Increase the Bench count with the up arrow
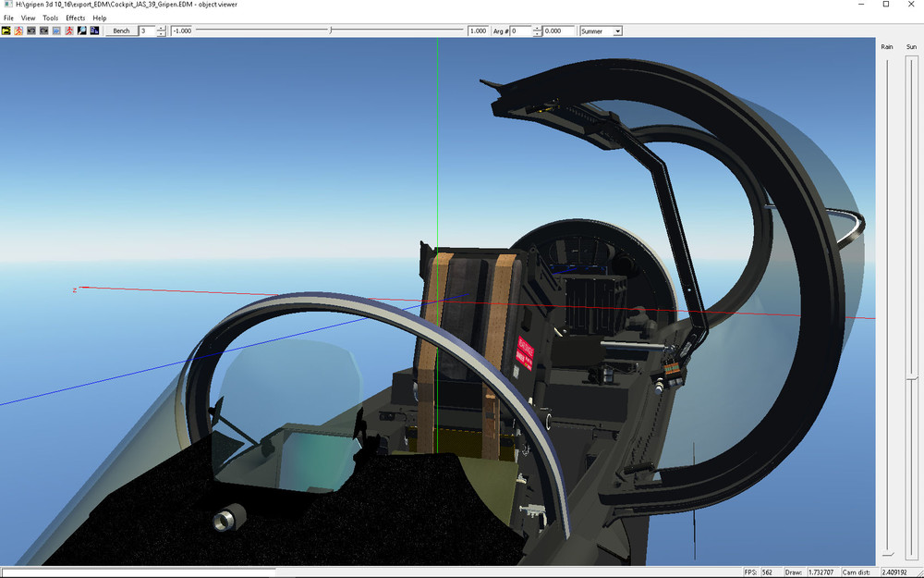This screenshot has height=578, width=924. coord(162,29)
